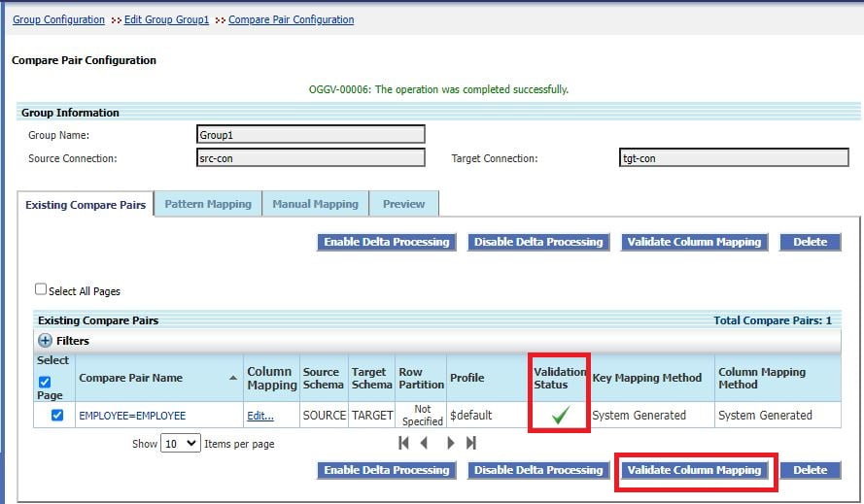Jump to last page of results
The width and height of the screenshot is (864, 504).
(x=471, y=443)
